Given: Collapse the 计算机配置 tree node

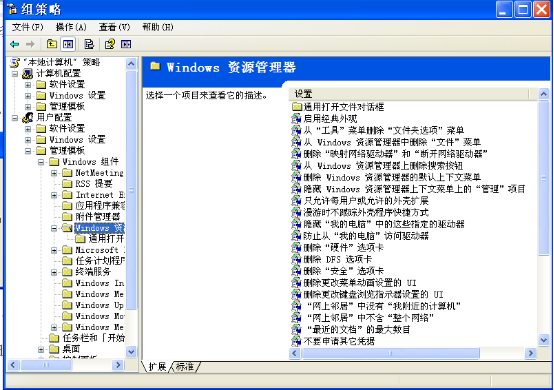Looking at the screenshot, I should (x=15, y=74).
